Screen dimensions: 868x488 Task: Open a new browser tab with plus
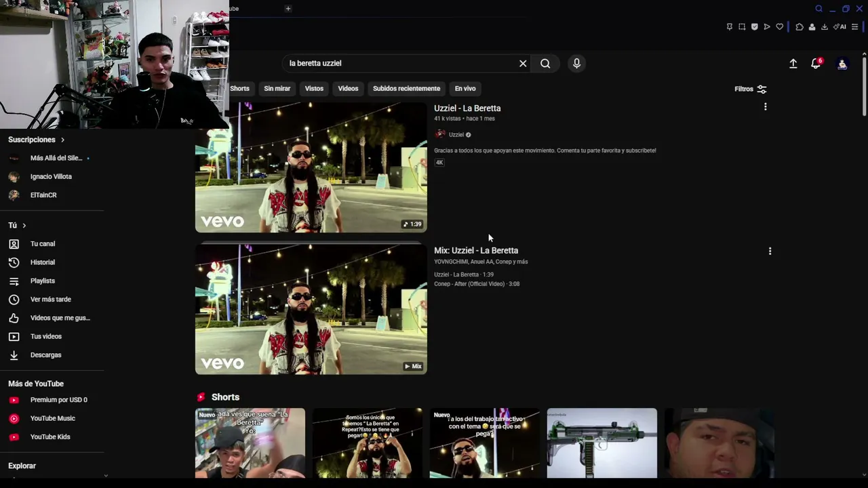[x=288, y=9]
